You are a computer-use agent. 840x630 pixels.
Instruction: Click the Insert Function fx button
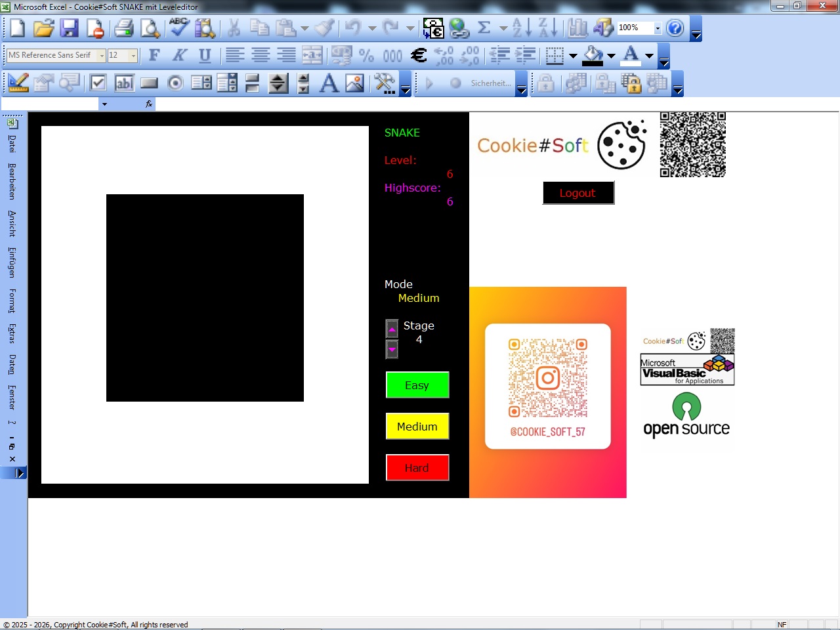(149, 104)
